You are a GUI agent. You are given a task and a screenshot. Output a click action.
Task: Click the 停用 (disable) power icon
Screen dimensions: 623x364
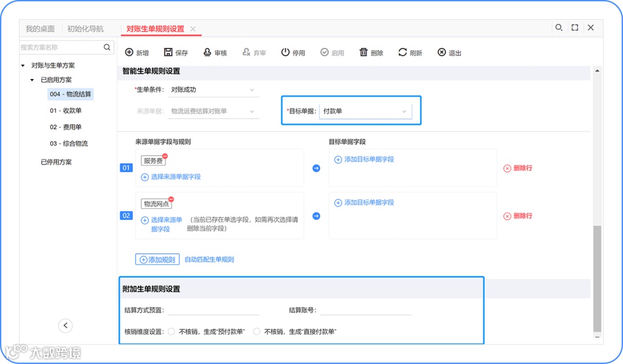click(286, 52)
